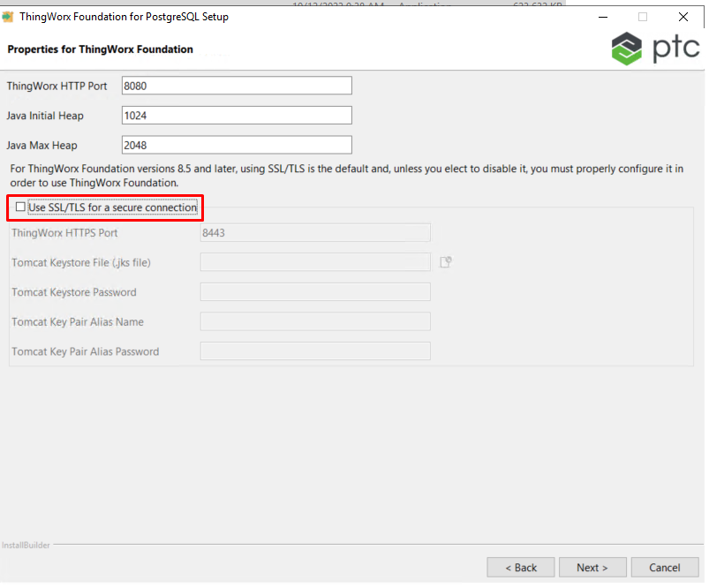Click the Properties for ThingWorx Foundation heading

click(x=100, y=49)
